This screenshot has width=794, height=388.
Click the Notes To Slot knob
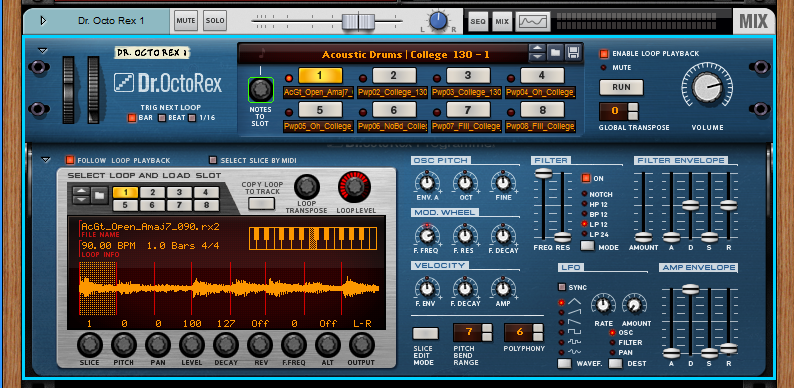coord(261,90)
